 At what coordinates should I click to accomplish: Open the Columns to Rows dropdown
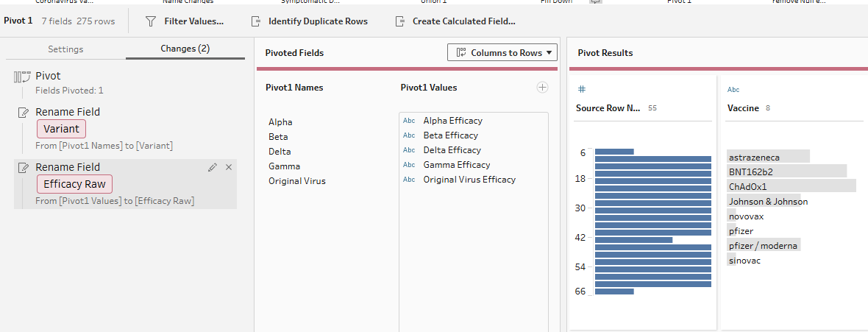tap(502, 53)
